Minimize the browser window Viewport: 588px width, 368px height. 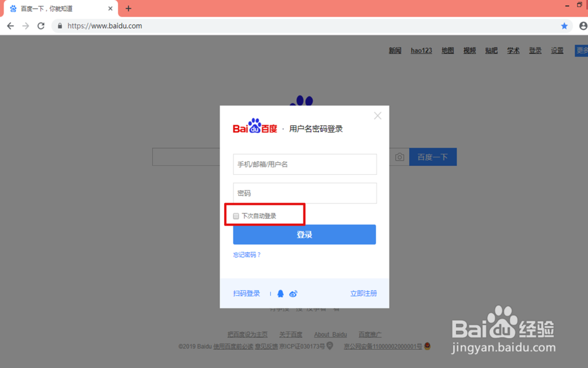[567, 5]
